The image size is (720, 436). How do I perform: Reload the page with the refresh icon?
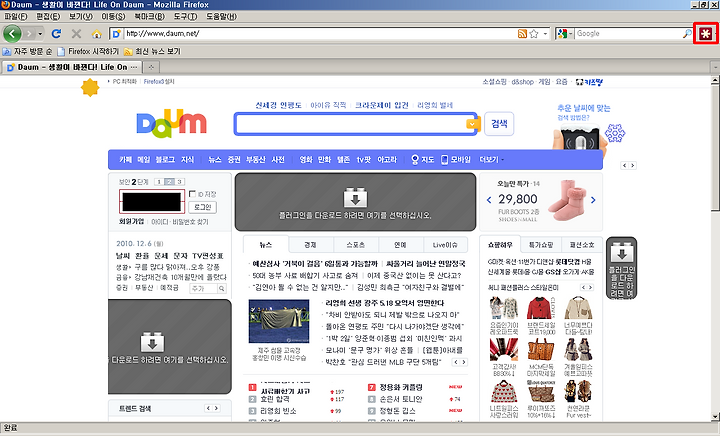(56, 34)
